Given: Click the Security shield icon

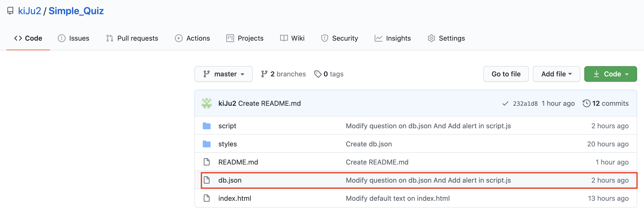Looking at the screenshot, I should (x=324, y=38).
